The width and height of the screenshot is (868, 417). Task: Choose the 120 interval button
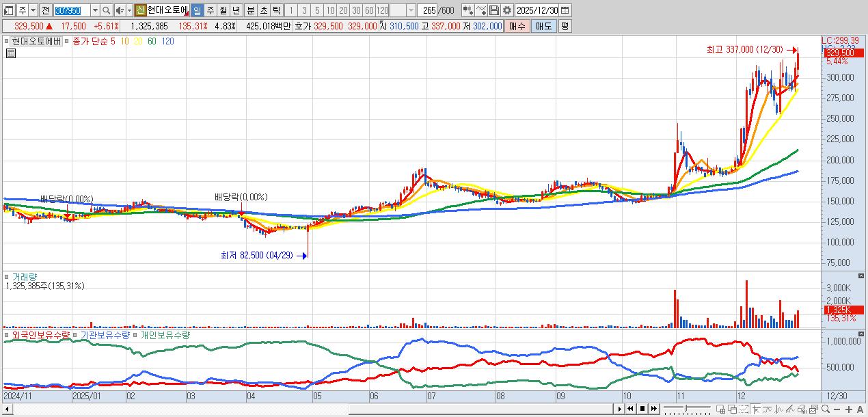pos(382,10)
